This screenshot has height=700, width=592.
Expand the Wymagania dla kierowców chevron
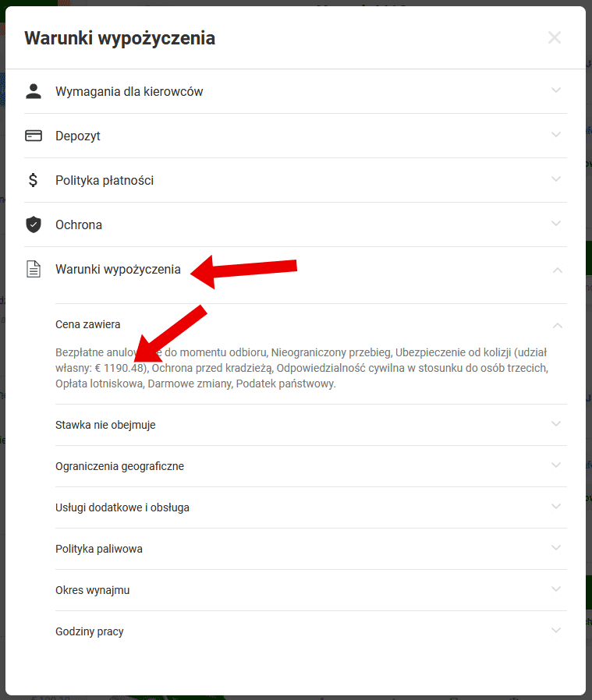(556, 90)
